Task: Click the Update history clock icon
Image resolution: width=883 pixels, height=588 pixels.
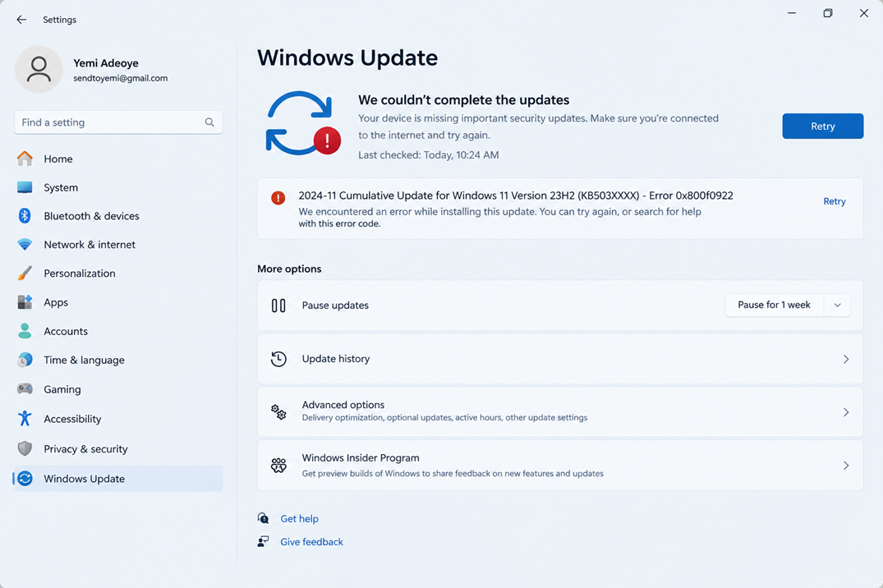Action: click(x=278, y=360)
